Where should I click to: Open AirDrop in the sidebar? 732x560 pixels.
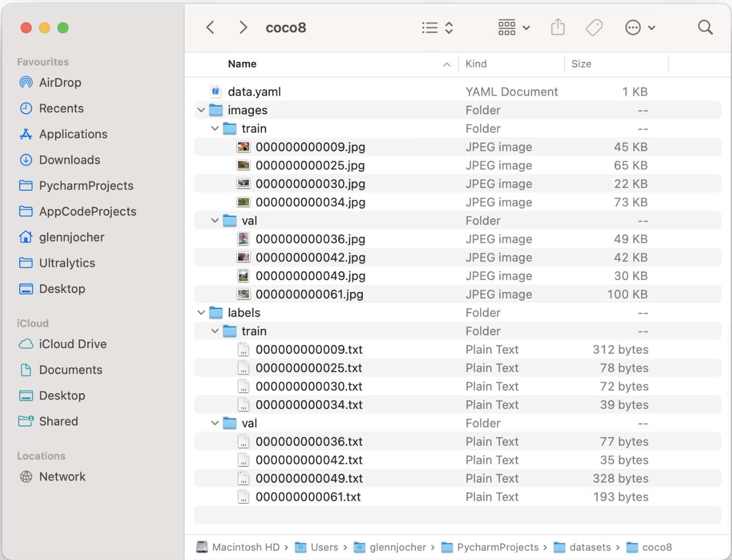pyautogui.click(x=60, y=83)
